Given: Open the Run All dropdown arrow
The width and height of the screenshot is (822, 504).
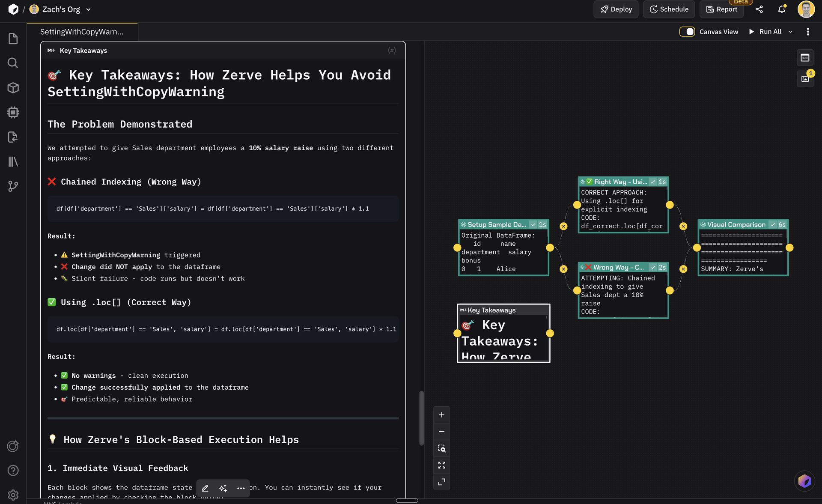Looking at the screenshot, I should click(791, 32).
